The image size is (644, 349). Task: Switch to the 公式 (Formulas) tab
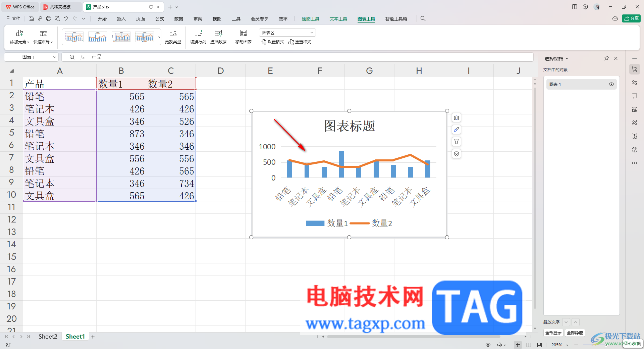(160, 19)
